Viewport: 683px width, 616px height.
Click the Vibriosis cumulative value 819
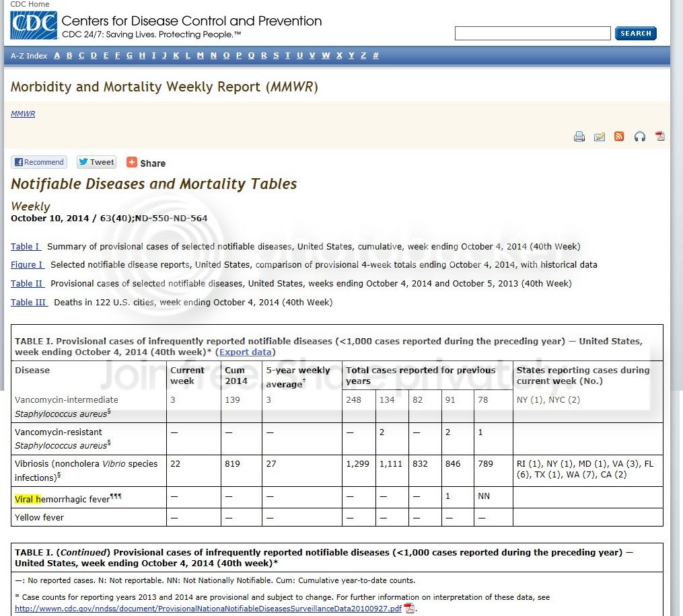pos(232,463)
